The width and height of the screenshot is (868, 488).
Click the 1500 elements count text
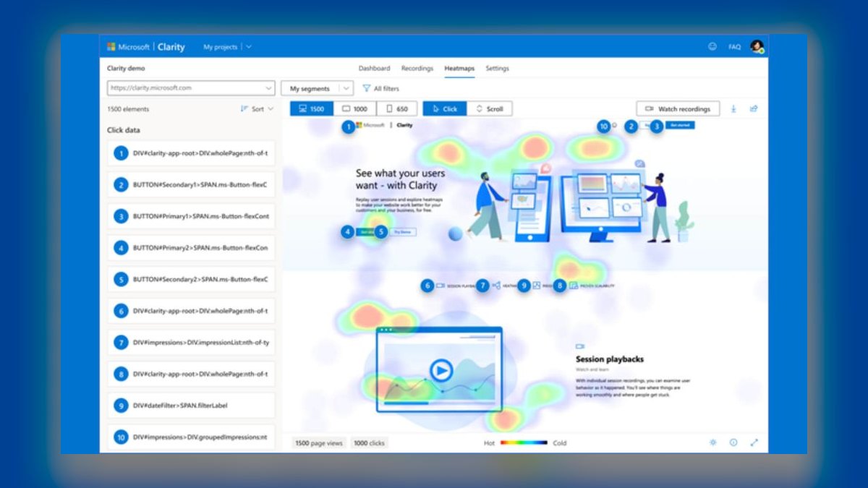[128, 109]
